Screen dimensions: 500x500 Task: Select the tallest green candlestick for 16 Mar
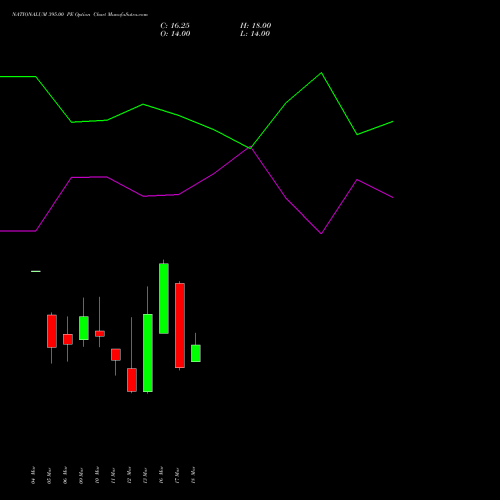point(164,299)
